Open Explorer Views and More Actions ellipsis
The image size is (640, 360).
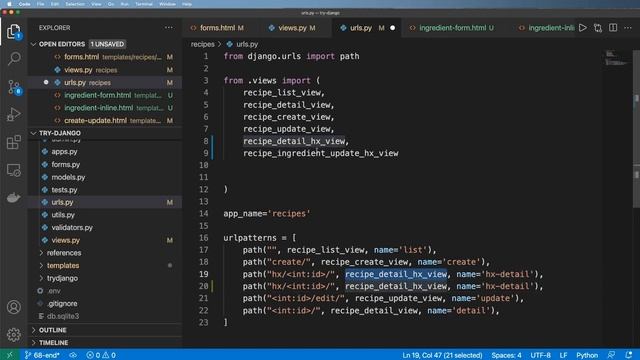pyautogui.click(x=169, y=28)
